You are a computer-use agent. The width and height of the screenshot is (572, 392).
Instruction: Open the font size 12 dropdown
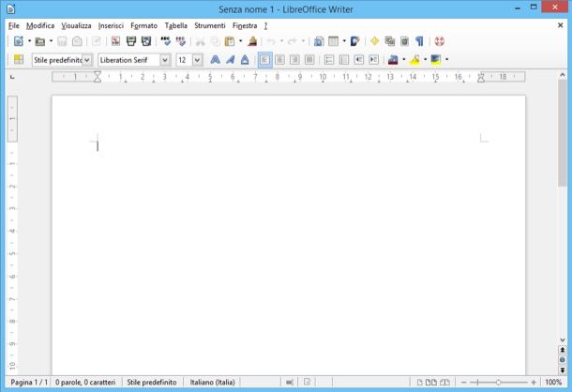tap(197, 60)
